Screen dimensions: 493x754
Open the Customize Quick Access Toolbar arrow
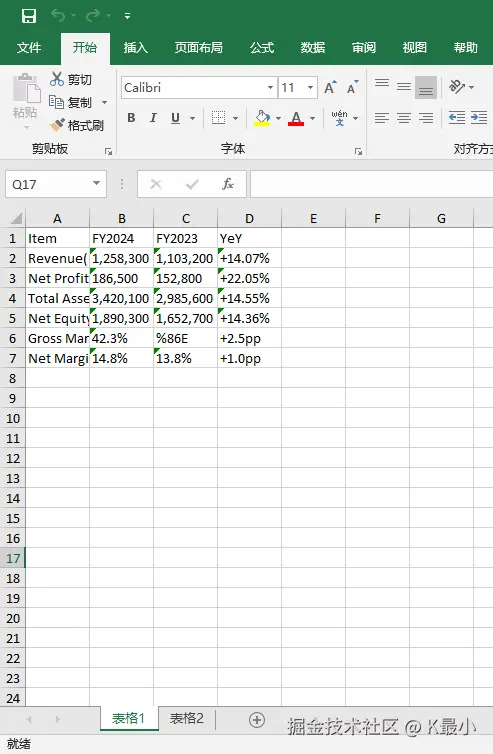click(x=127, y=16)
